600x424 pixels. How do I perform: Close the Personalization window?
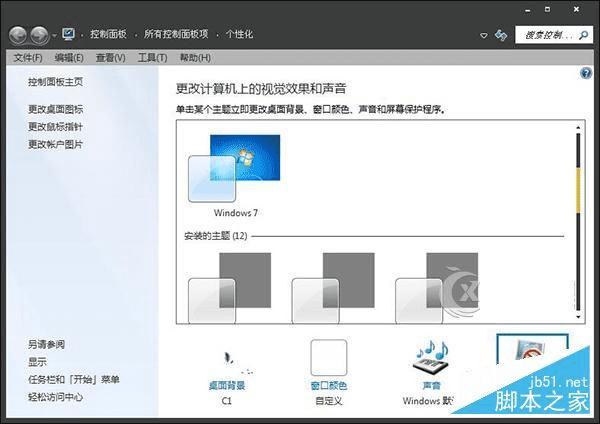pyautogui.click(x=576, y=10)
